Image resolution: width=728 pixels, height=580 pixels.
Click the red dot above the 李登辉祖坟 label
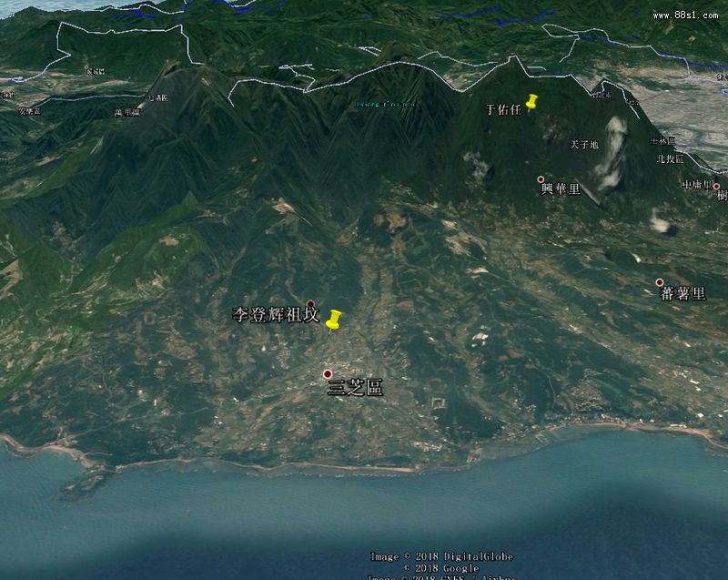tap(310, 304)
